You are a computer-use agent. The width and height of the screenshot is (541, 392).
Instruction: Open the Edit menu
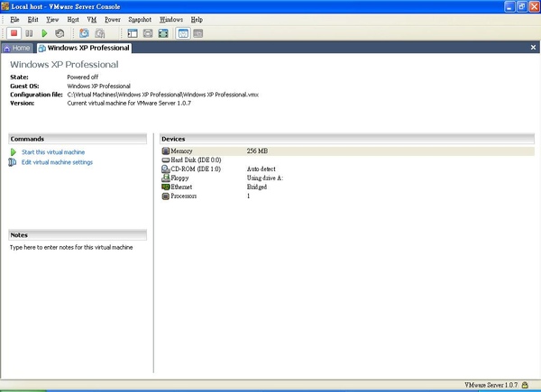pyautogui.click(x=32, y=20)
